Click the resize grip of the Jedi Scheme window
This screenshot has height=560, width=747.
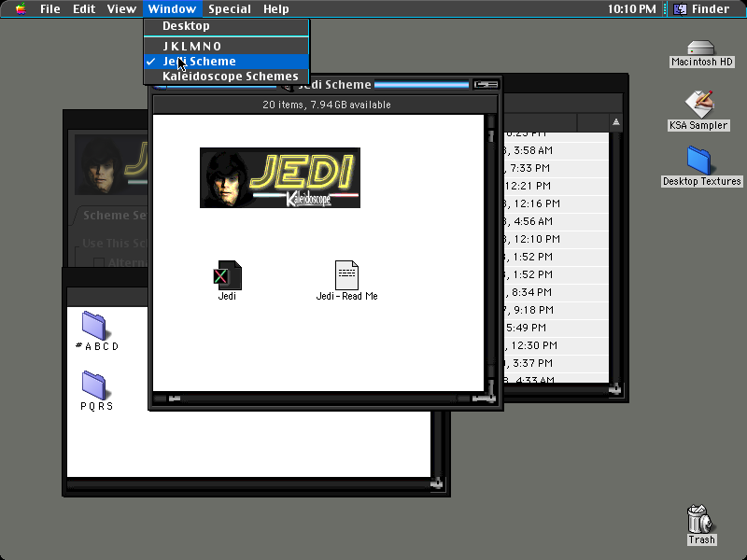pyautogui.click(x=491, y=399)
